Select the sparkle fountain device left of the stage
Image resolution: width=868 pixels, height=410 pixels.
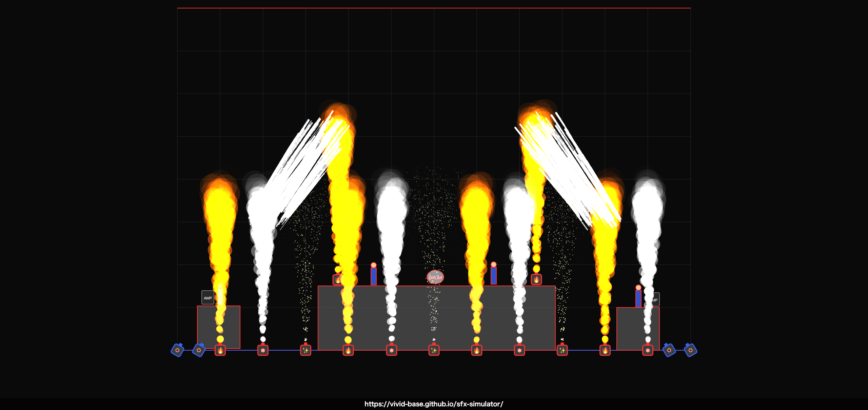(x=305, y=351)
